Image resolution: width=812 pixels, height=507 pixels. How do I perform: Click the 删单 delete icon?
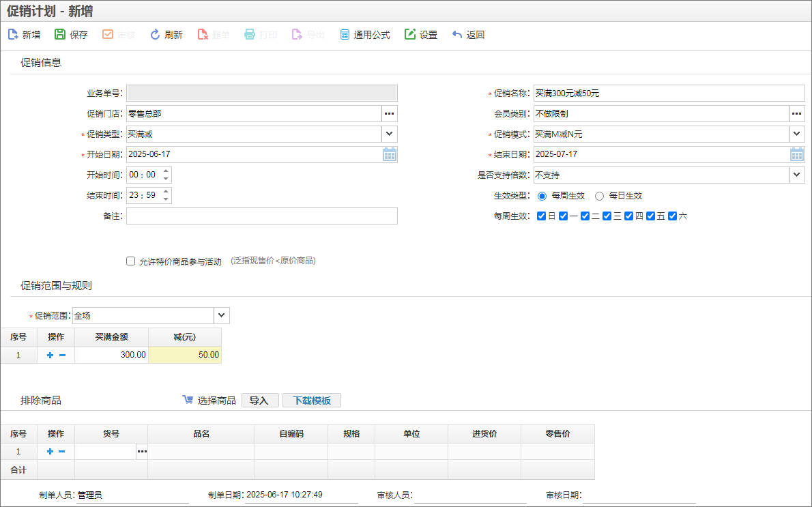point(203,35)
